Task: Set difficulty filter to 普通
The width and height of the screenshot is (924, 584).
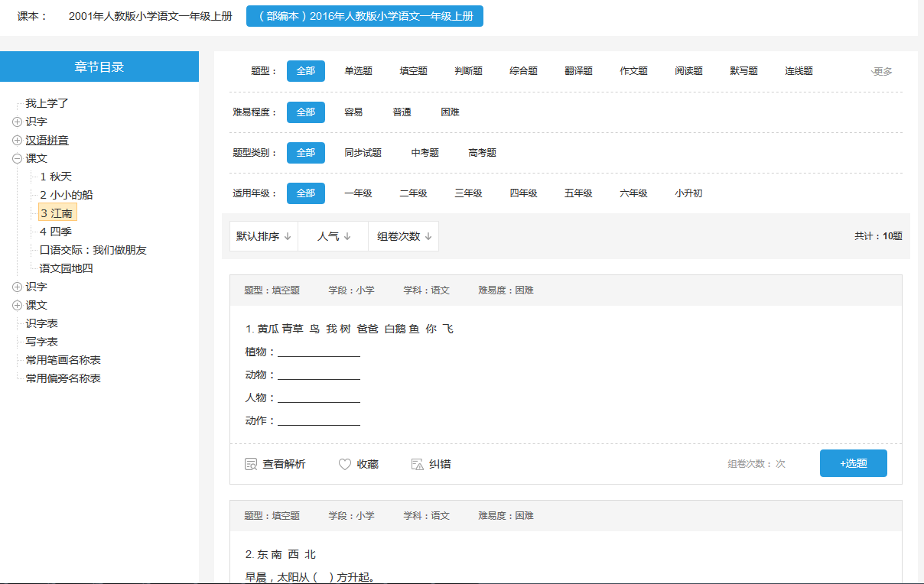Action: (x=402, y=112)
